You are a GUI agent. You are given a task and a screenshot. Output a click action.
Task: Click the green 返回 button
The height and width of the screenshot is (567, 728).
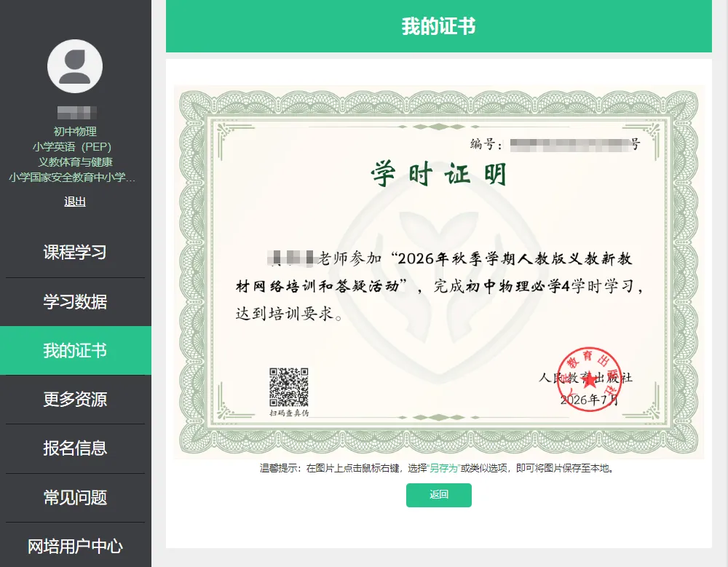click(x=439, y=495)
